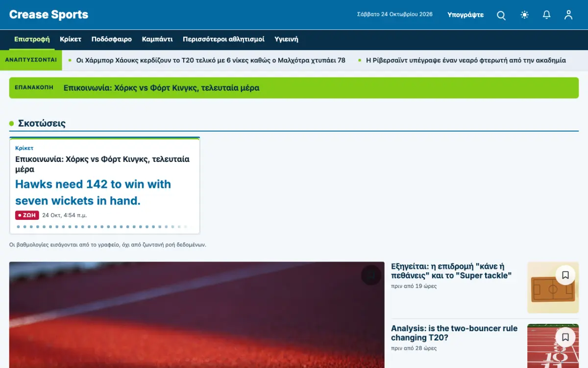
Task: Click the "πριν από 19 ώρες" timestamp
Action: [414, 286]
